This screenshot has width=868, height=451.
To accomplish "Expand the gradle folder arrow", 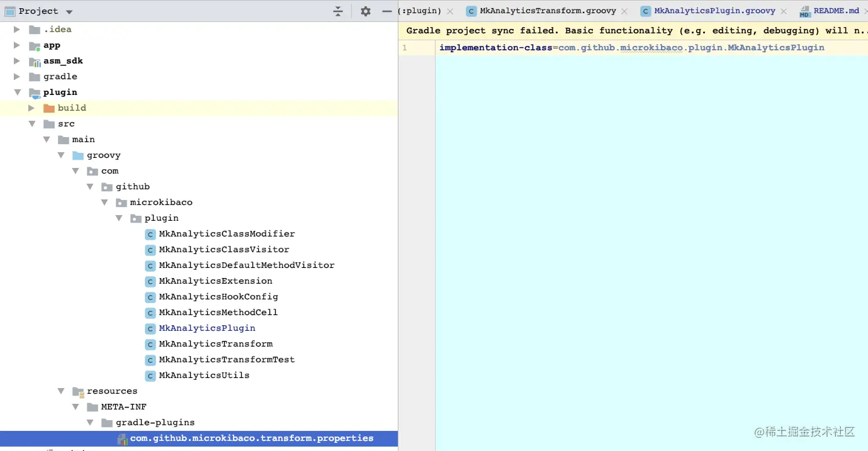I will 17,77.
